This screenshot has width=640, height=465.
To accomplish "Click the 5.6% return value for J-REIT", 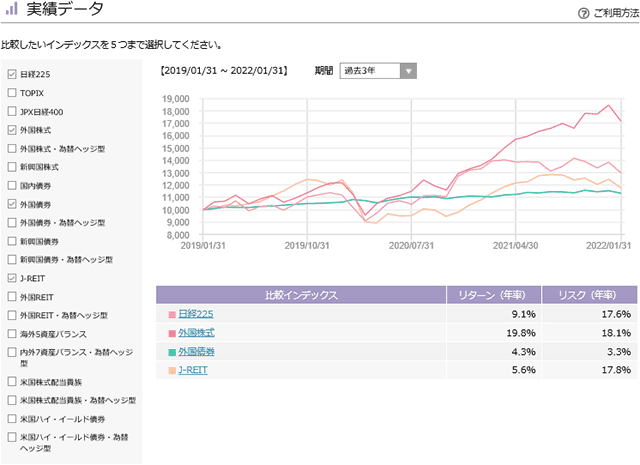I will click(524, 370).
